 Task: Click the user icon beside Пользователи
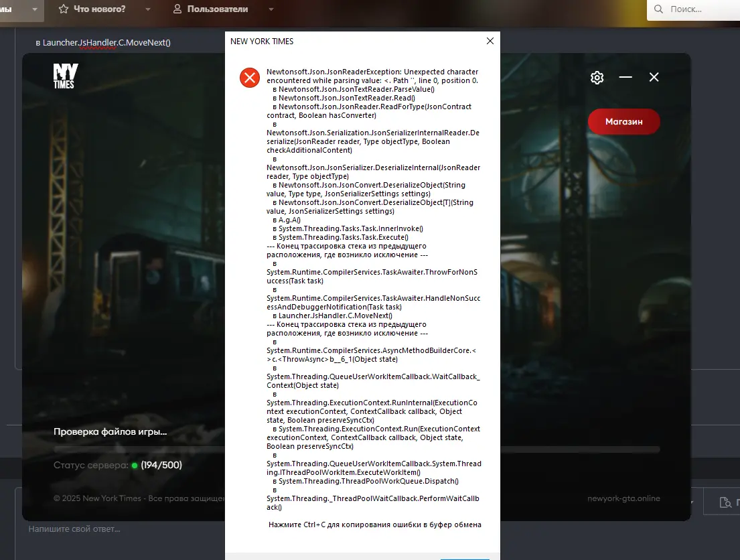[x=177, y=9]
